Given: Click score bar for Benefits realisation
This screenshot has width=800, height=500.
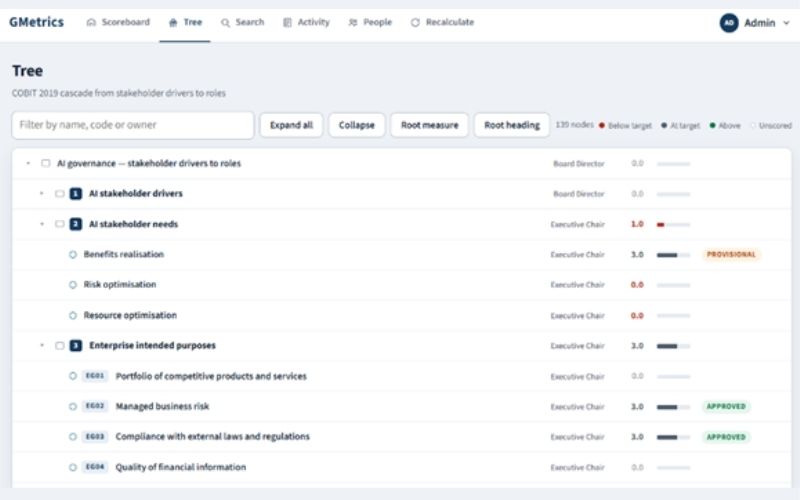Looking at the screenshot, I should 673,255.
